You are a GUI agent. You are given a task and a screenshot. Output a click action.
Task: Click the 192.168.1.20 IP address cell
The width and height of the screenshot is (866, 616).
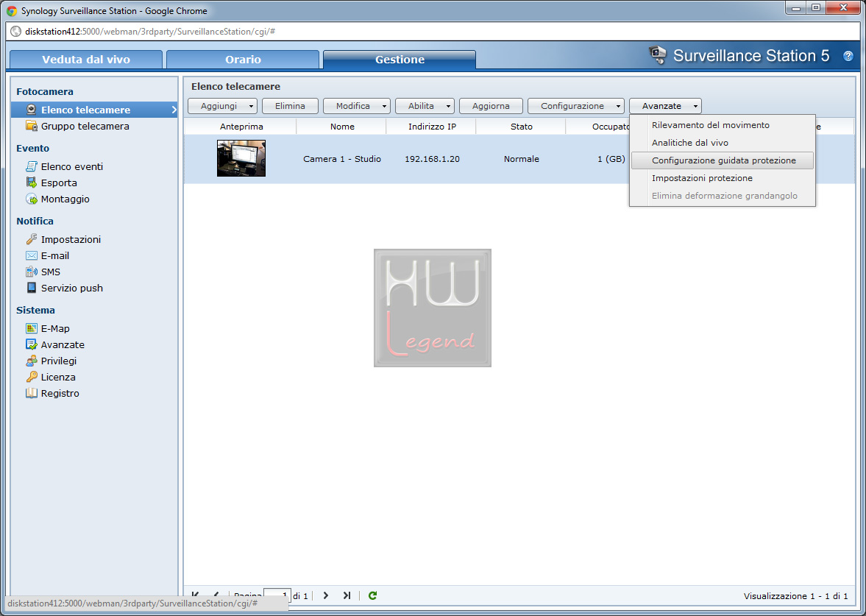432,158
